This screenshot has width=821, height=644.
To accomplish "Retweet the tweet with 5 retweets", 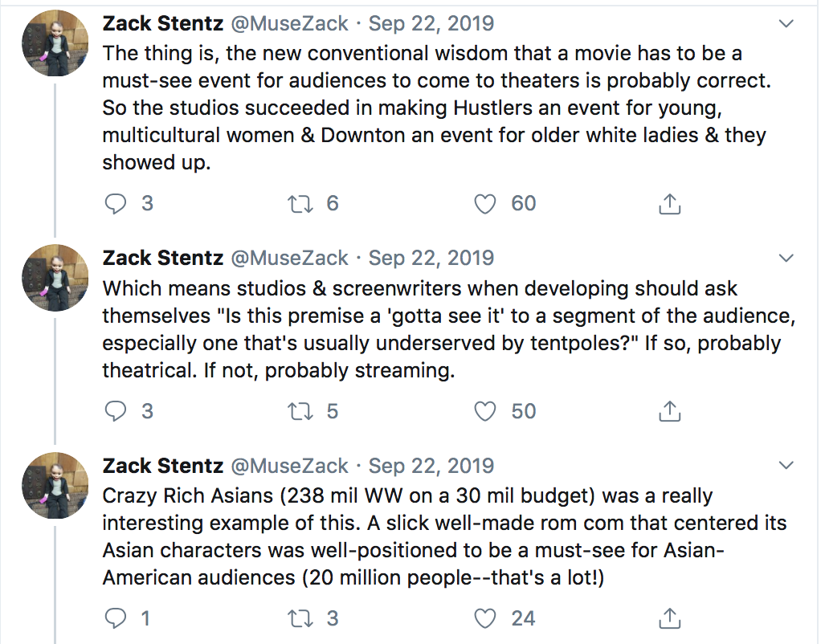I will pyautogui.click(x=300, y=411).
